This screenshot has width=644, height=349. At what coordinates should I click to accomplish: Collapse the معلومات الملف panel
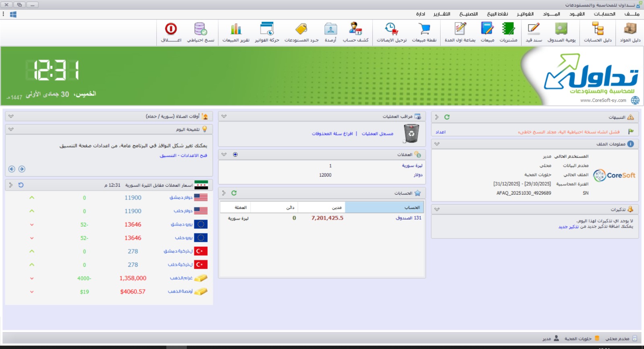coord(437,144)
